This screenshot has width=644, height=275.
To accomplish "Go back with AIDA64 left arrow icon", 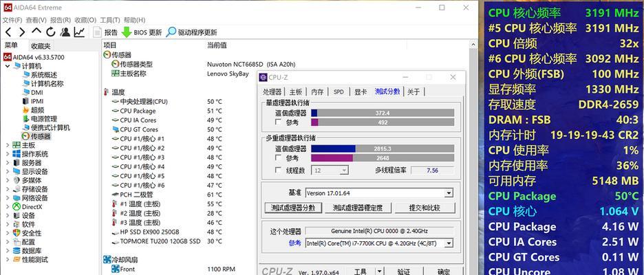I will click(x=8, y=32).
